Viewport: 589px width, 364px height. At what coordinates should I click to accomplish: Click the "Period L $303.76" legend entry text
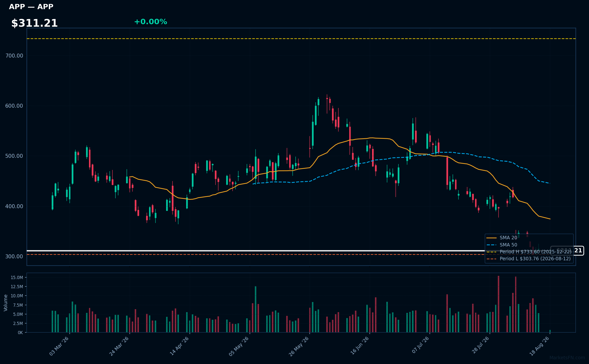click(x=535, y=259)
